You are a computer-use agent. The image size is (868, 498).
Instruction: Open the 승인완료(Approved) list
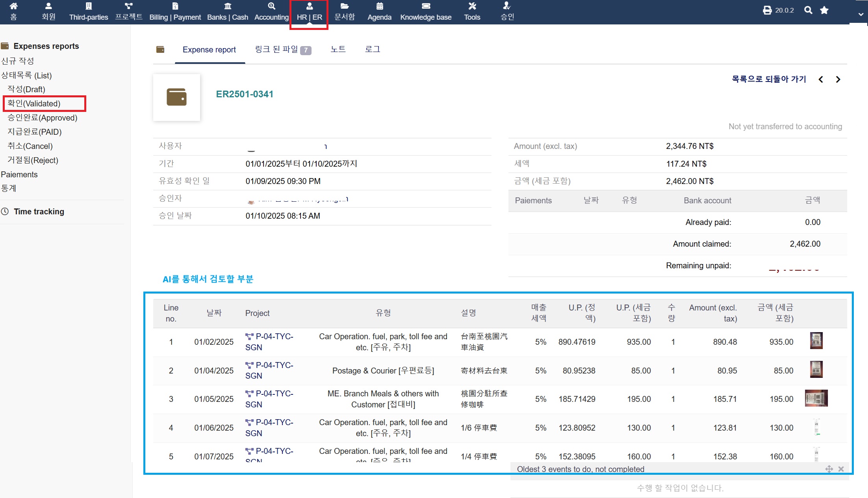pos(43,118)
